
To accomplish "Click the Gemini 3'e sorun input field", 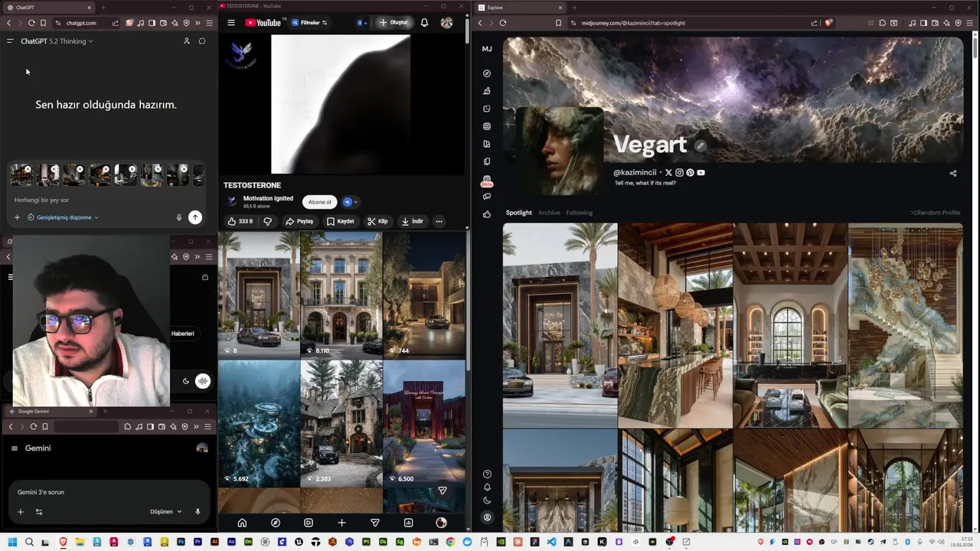I will pos(107,492).
